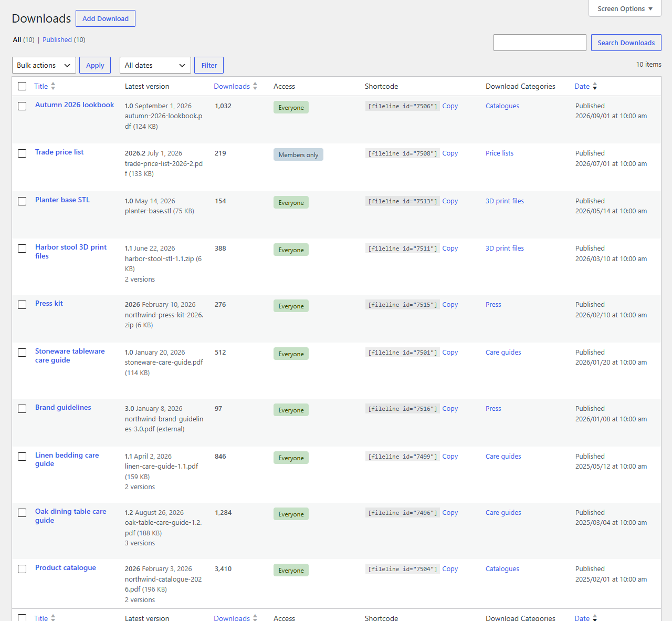Tick the Planter base STL checkbox
This screenshot has width=672, height=621.
pos(22,201)
